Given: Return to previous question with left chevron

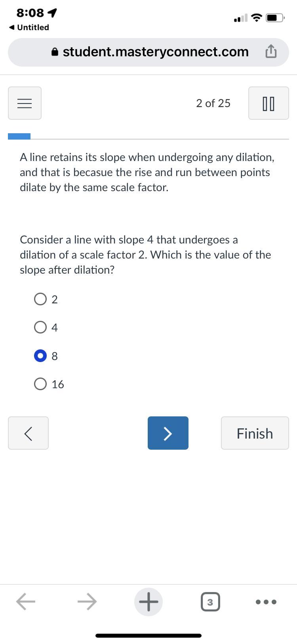Looking at the screenshot, I should [x=28, y=433].
